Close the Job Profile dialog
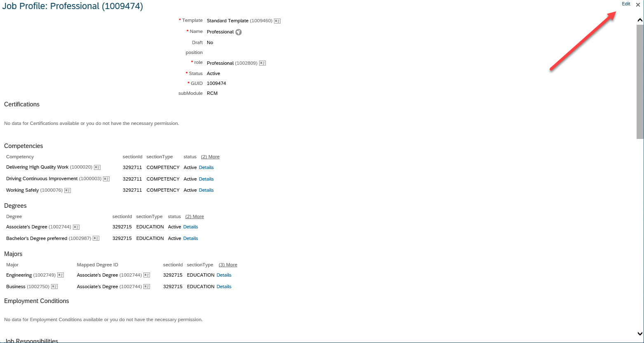 pos(638,5)
